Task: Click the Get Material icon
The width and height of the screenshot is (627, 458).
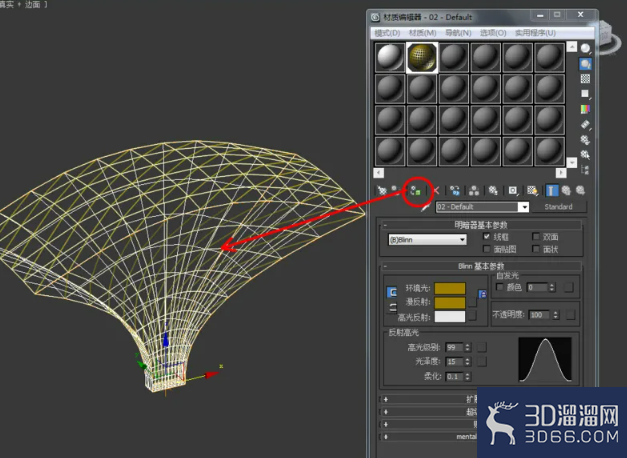Action: pyautogui.click(x=382, y=191)
